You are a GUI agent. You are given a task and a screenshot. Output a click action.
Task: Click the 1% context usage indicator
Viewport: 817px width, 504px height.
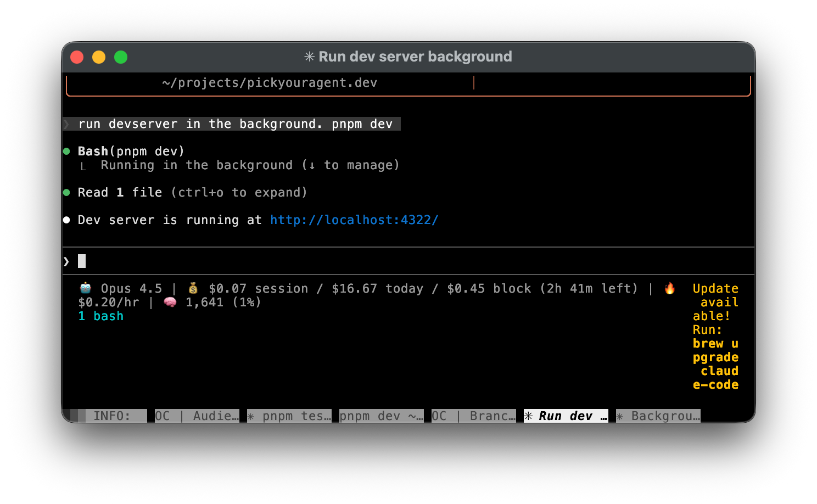click(x=246, y=301)
